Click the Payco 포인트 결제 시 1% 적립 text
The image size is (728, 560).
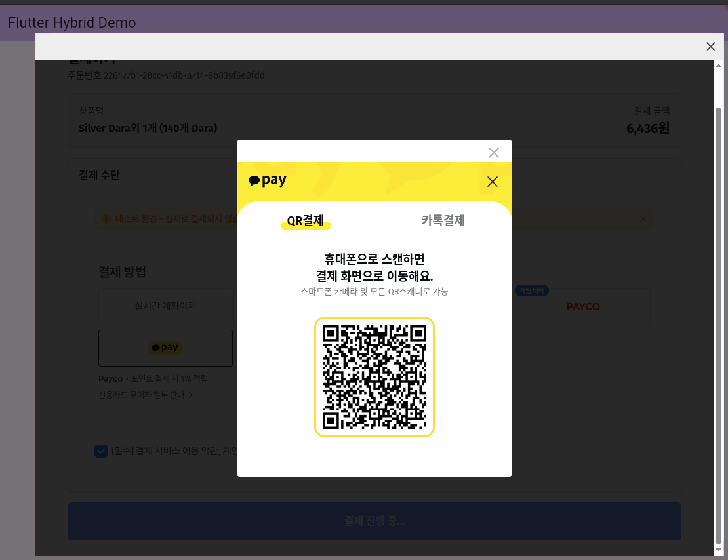click(153, 379)
